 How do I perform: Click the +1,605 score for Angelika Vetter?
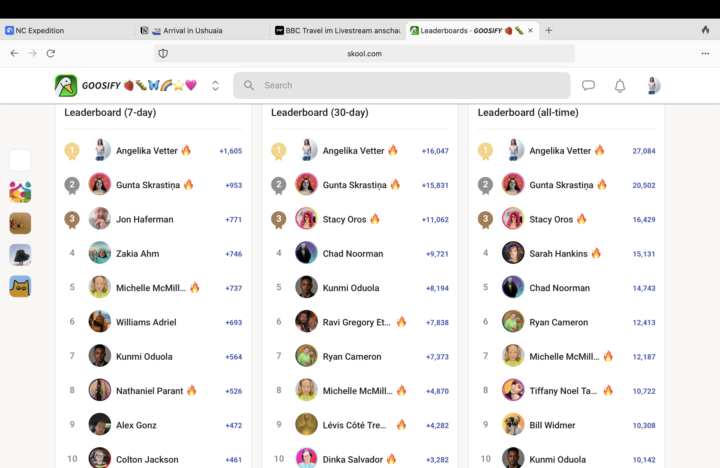tap(231, 151)
